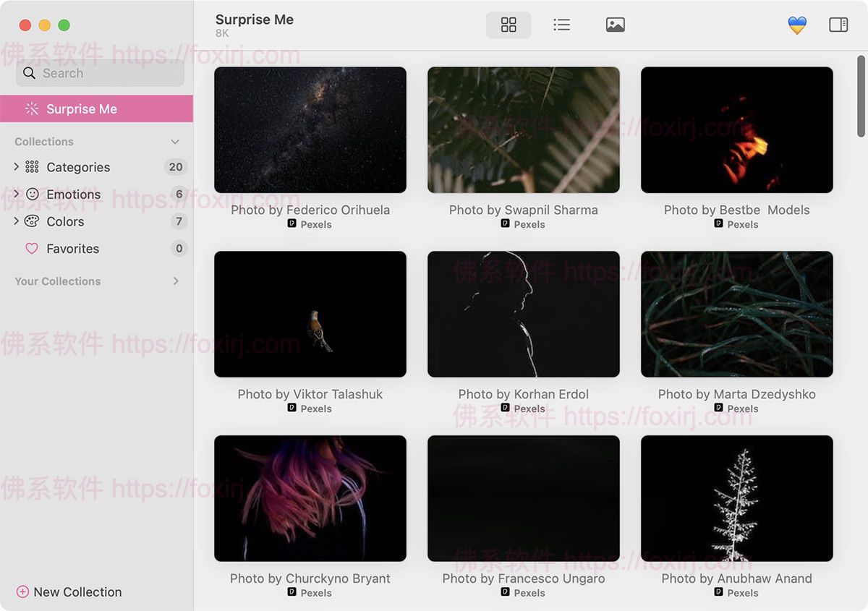Toggle the sidebar panel with the rightmost toolbar icon
Screen dimensions: 868x611
pyautogui.click(x=838, y=24)
